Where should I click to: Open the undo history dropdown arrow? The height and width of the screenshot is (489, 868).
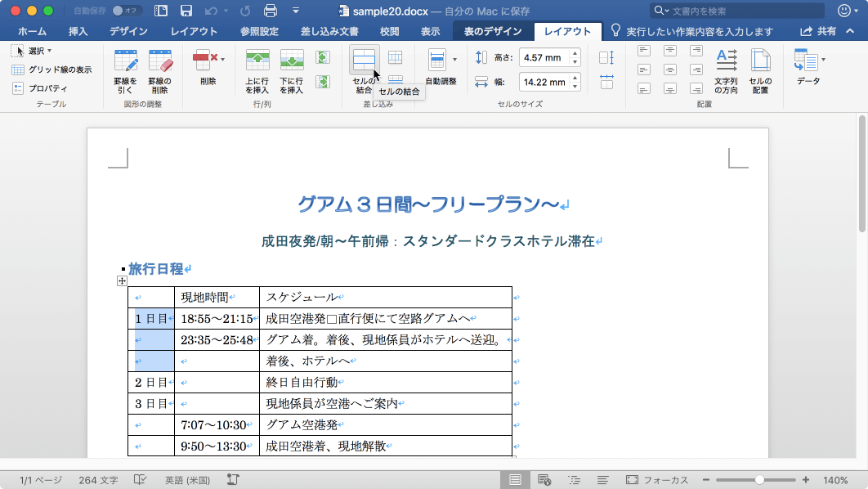[226, 11]
